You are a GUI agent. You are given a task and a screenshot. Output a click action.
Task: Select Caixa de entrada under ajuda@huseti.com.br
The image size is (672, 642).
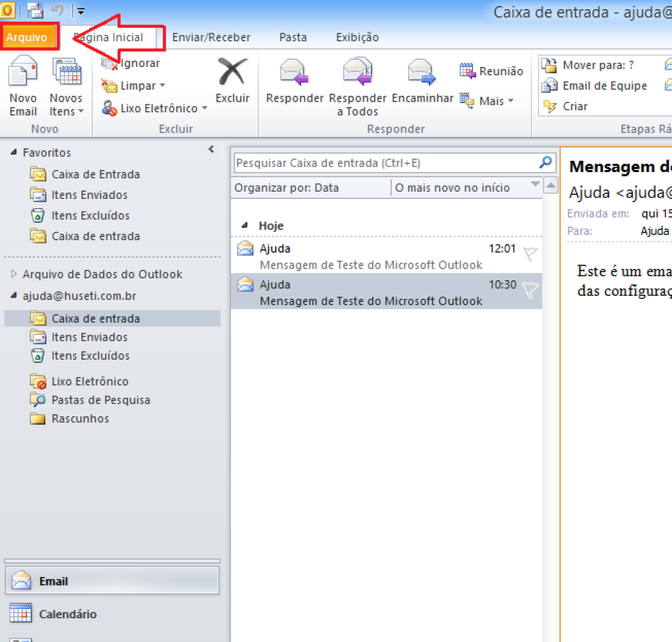pos(112,319)
